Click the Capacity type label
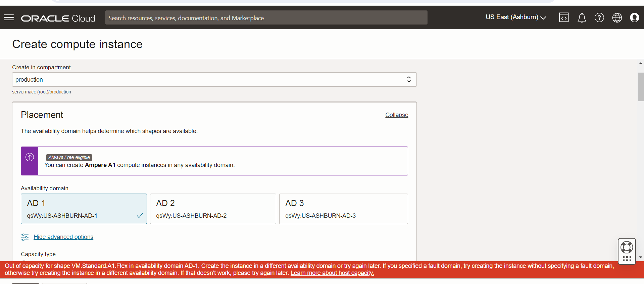The image size is (644, 284). click(x=38, y=254)
